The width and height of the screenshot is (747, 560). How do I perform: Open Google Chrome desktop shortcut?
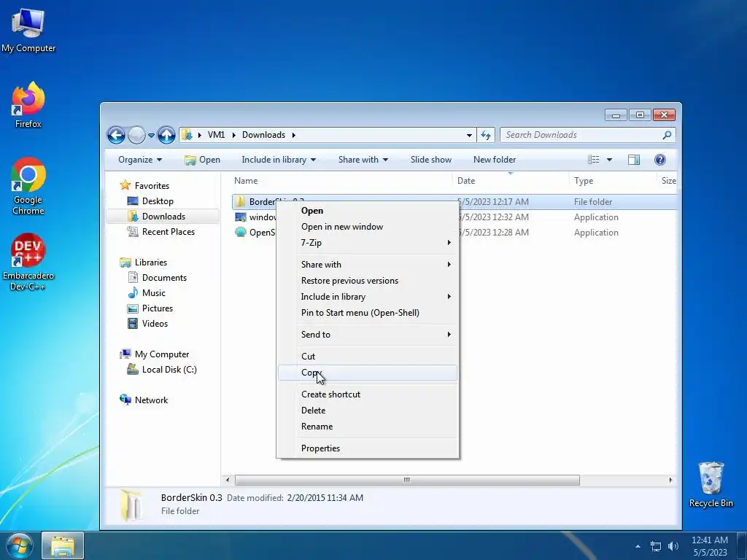[28, 186]
